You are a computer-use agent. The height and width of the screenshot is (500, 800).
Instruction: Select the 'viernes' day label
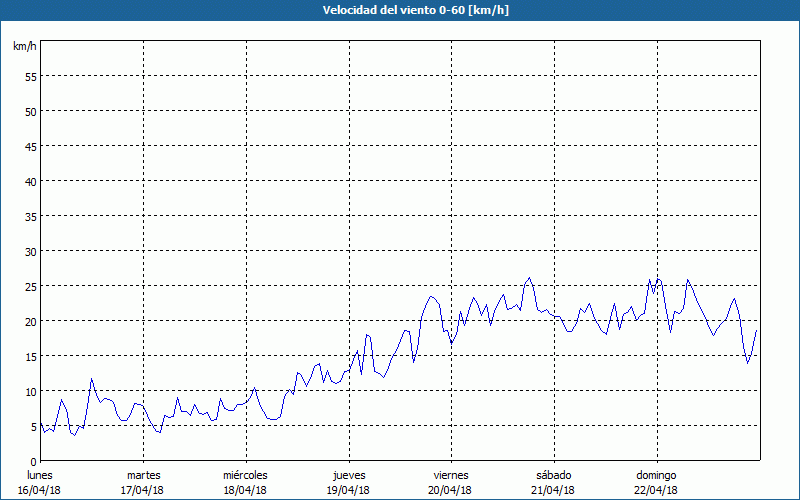pos(451,475)
